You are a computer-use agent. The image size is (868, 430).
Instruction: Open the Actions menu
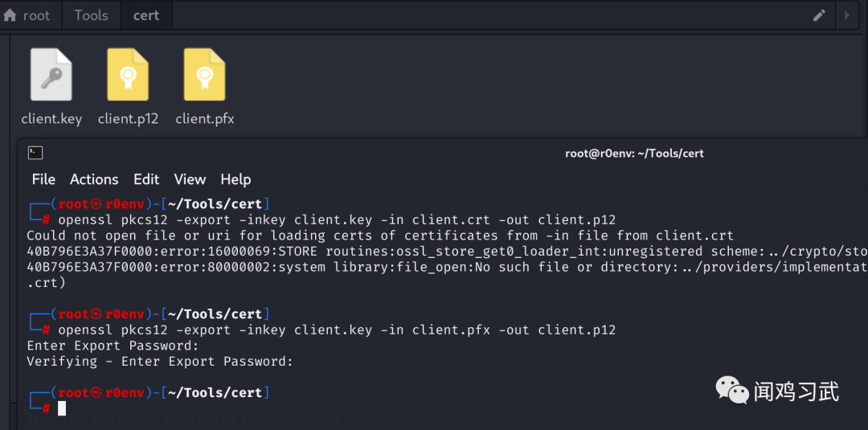(94, 179)
